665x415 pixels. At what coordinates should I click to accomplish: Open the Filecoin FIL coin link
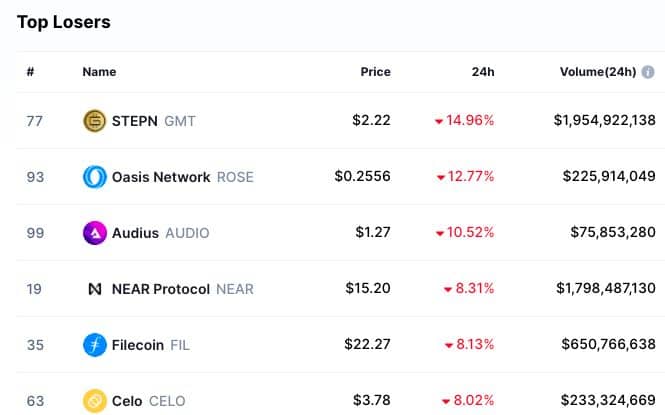(x=151, y=345)
